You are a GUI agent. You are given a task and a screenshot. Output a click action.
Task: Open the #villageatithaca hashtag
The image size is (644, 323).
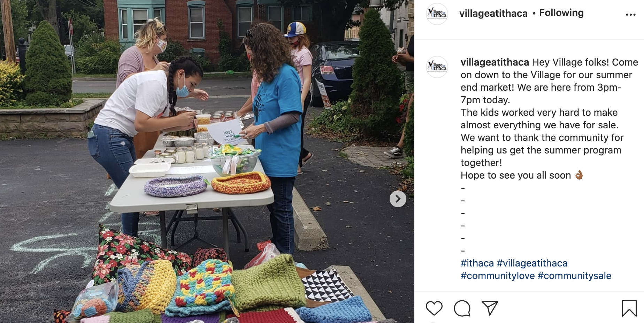532,263
